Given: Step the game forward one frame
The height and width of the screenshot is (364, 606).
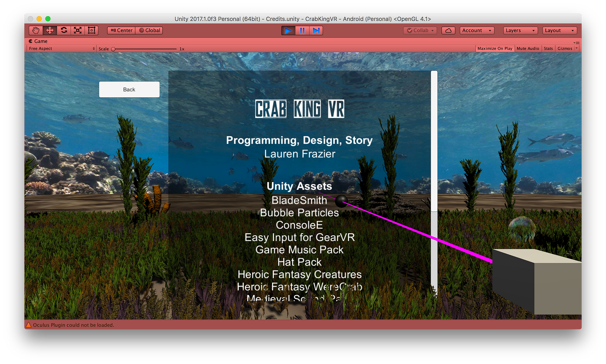Looking at the screenshot, I should pyautogui.click(x=316, y=30).
